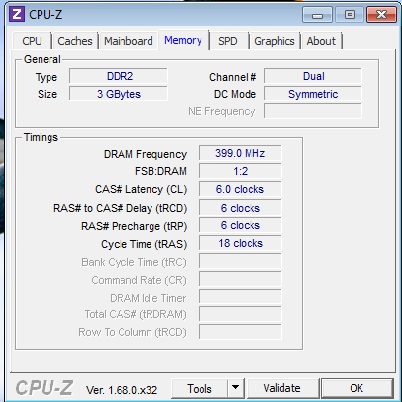Click the Memory tab

tap(183, 40)
